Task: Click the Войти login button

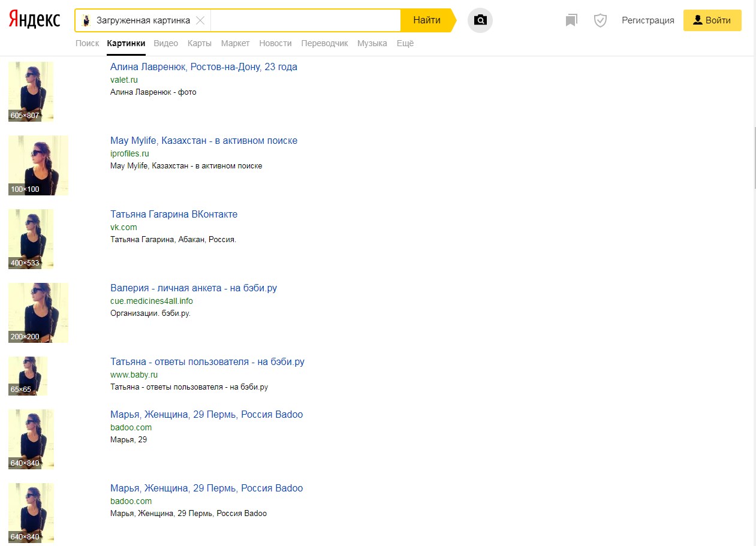Action: (x=712, y=20)
